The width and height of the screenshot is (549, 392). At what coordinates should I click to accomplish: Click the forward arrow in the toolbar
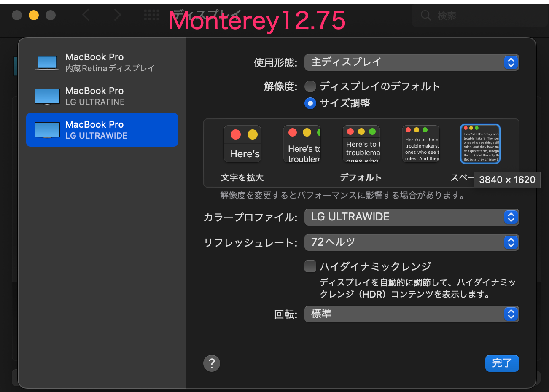pyautogui.click(x=117, y=16)
